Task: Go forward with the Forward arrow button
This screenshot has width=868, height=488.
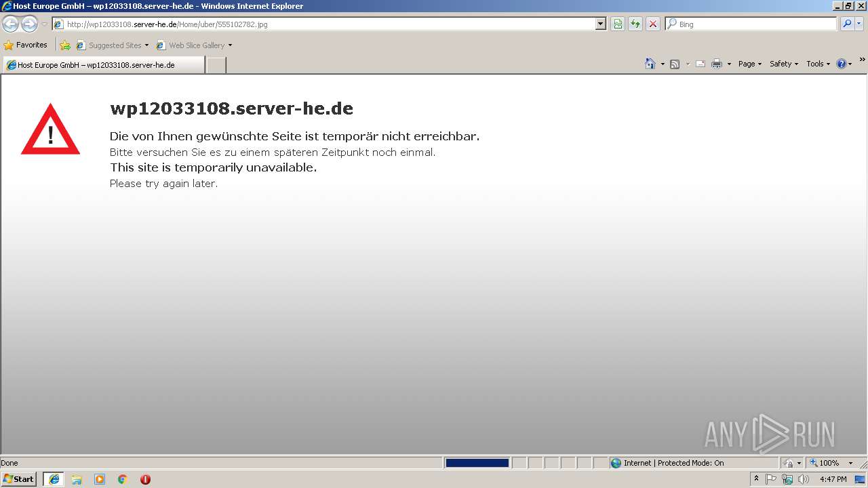Action: [29, 24]
